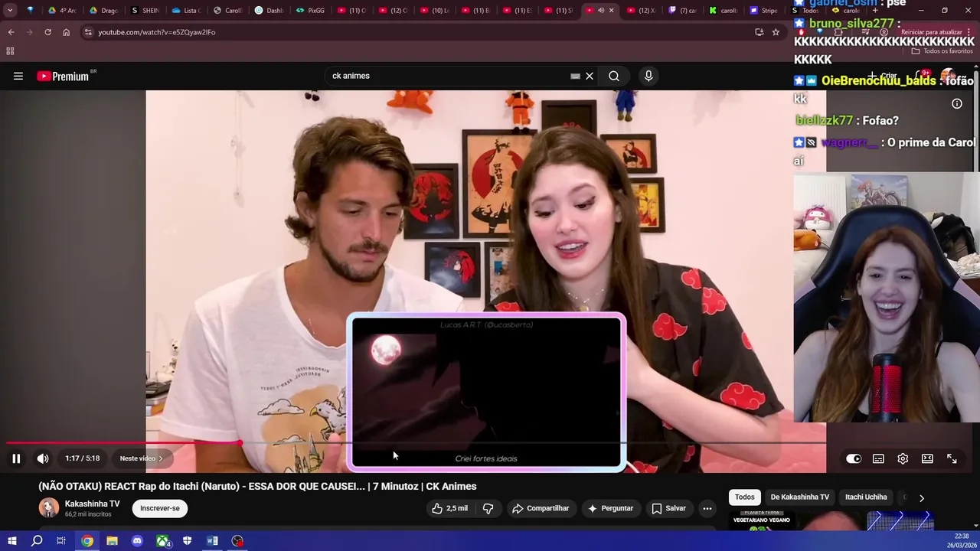Go to the YouTube Premium home logo
980x551 pixels.
tap(63, 76)
